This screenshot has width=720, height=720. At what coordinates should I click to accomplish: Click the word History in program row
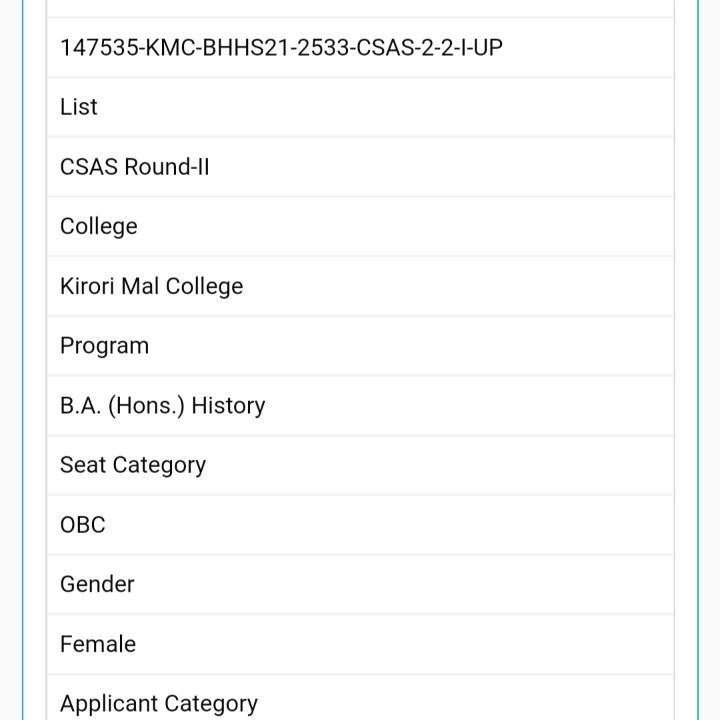(228, 406)
